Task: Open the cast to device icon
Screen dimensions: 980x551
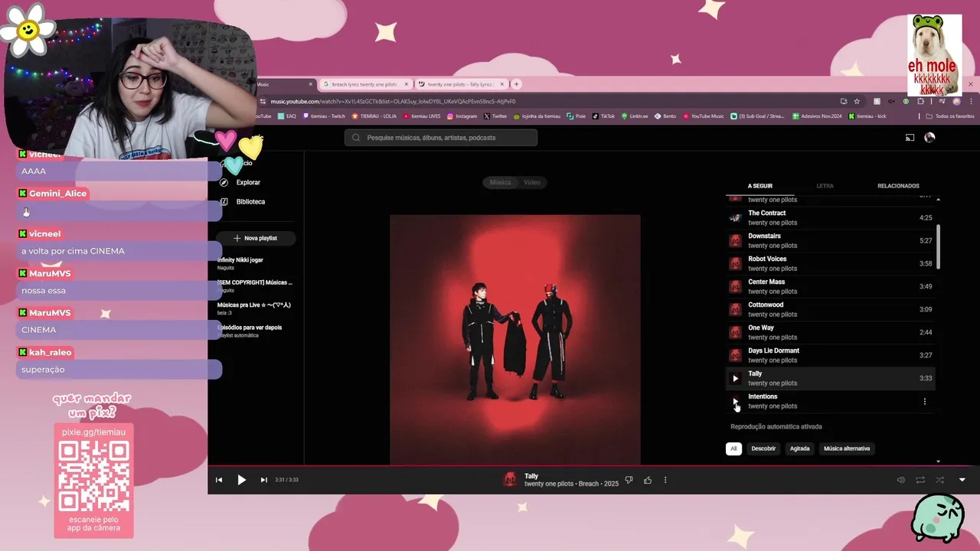Action: 910,138
